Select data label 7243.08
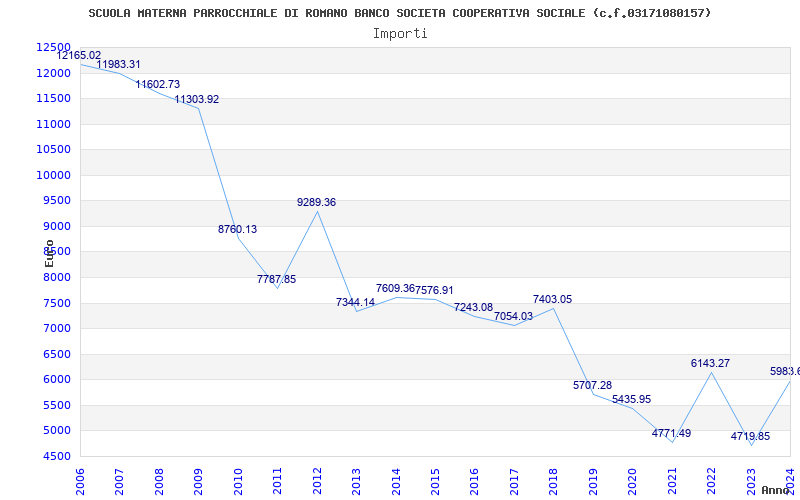Viewport: 800px width, 500px height. tap(473, 307)
